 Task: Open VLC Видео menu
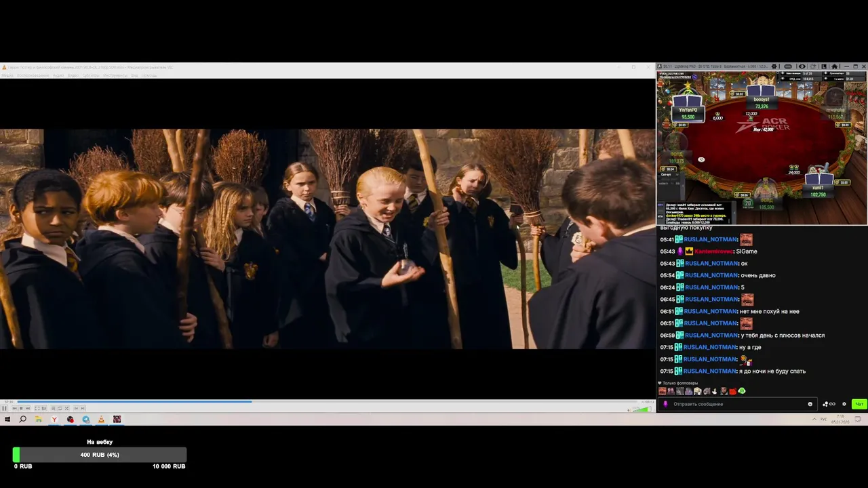pyautogui.click(x=73, y=75)
